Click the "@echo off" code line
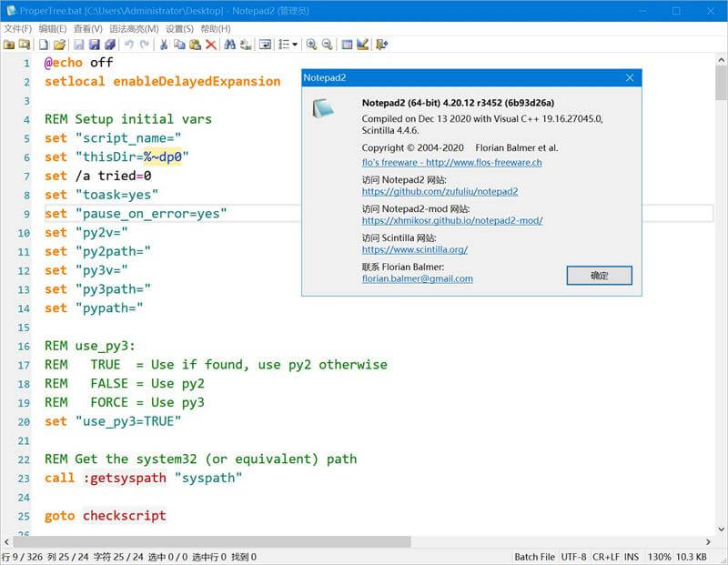Viewport: 728px width, 565px height. click(78, 63)
